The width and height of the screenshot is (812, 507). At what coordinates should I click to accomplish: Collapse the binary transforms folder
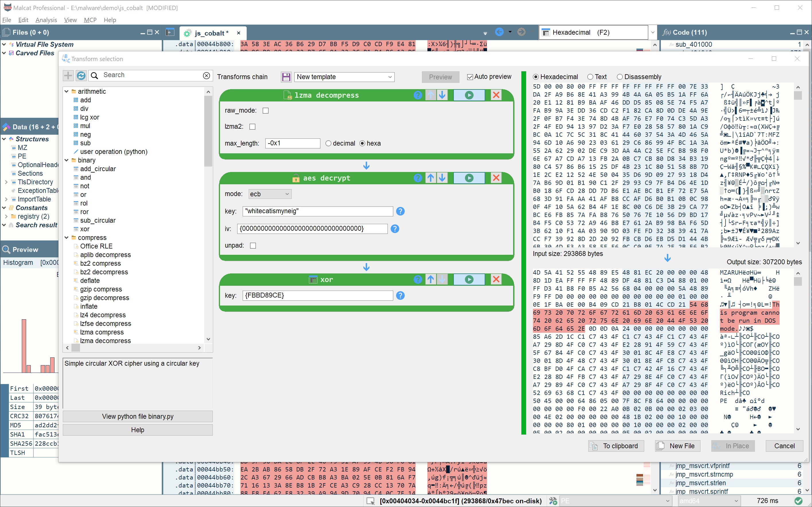[x=67, y=160]
